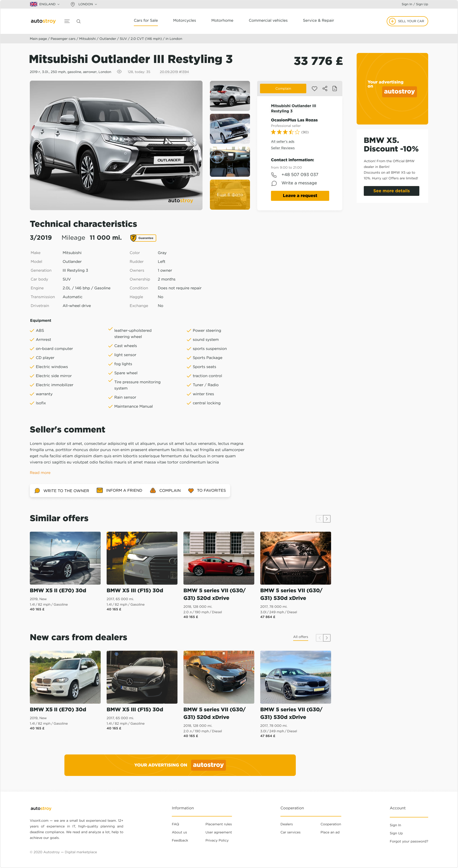The width and height of the screenshot is (458, 868).
Task: Open the hamburger menu beside the autostroy logo
Action: [67, 21]
